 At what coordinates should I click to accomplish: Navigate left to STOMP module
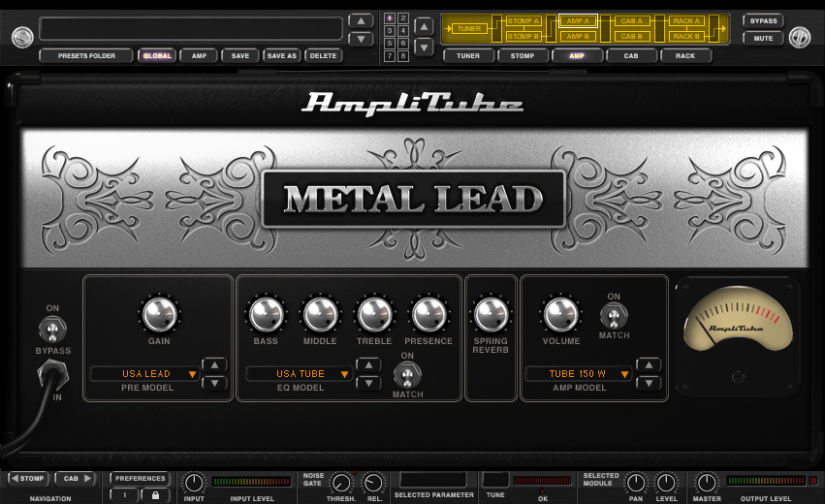coord(28,478)
